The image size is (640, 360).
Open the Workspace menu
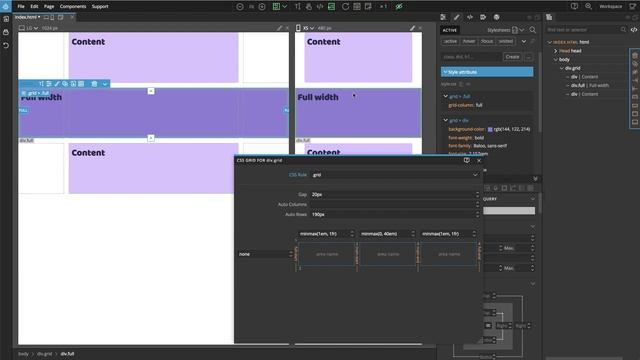[611, 7]
